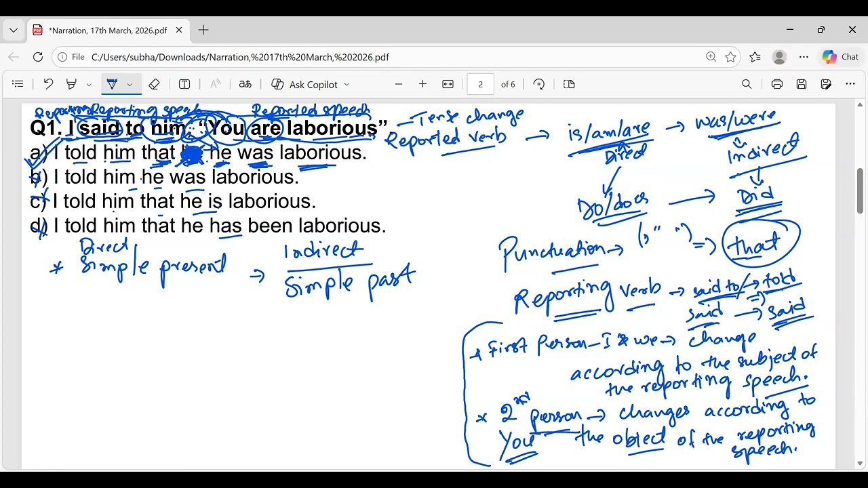Open Edge settings and more menu
868x488 pixels.
(x=804, y=57)
